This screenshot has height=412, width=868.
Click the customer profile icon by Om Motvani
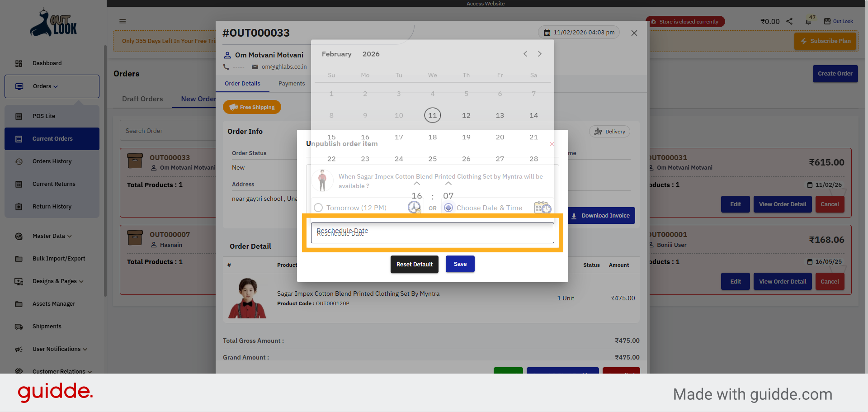[227, 55]
